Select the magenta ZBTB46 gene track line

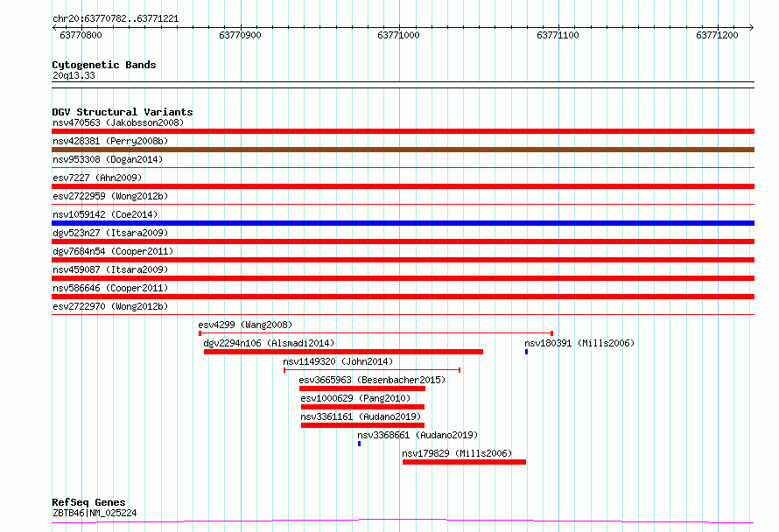coord(403,521)
